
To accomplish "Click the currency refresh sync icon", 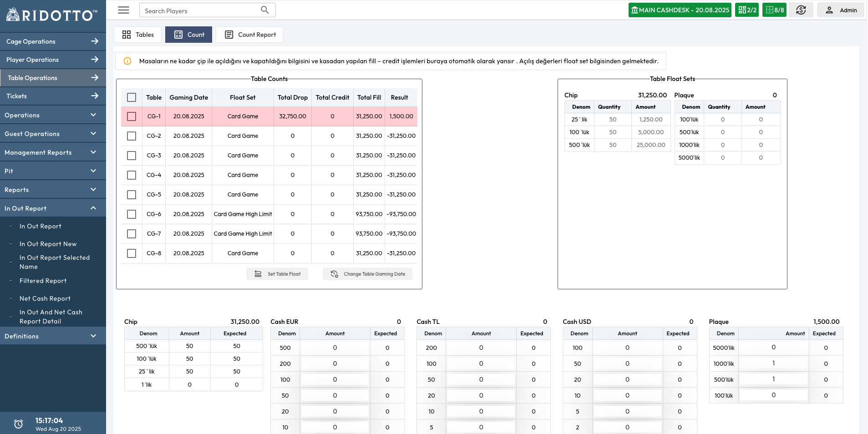I will pyautogui.click(x=801, y=10).
